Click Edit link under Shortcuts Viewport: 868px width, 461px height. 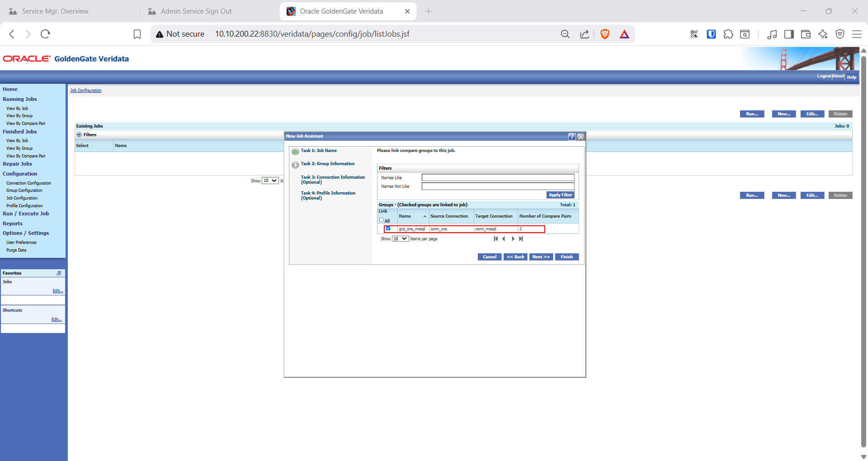(57, 319)
